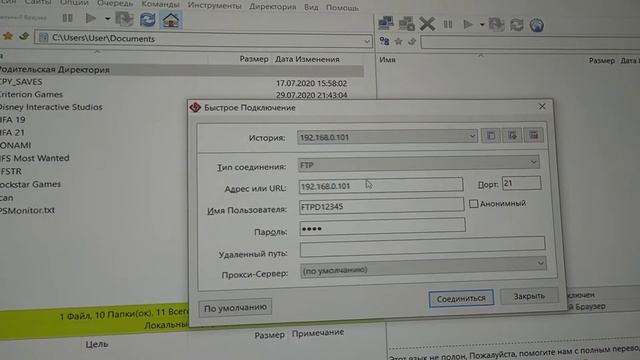Click the remote path field in right pane

(x=530, y=42)
